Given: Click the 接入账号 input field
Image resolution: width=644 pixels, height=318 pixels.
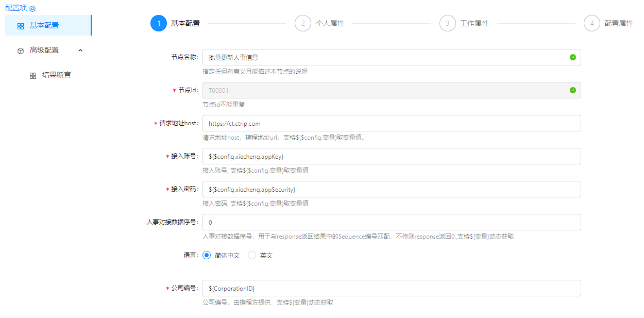Looking at the screenshot, I should click(392, 156).
